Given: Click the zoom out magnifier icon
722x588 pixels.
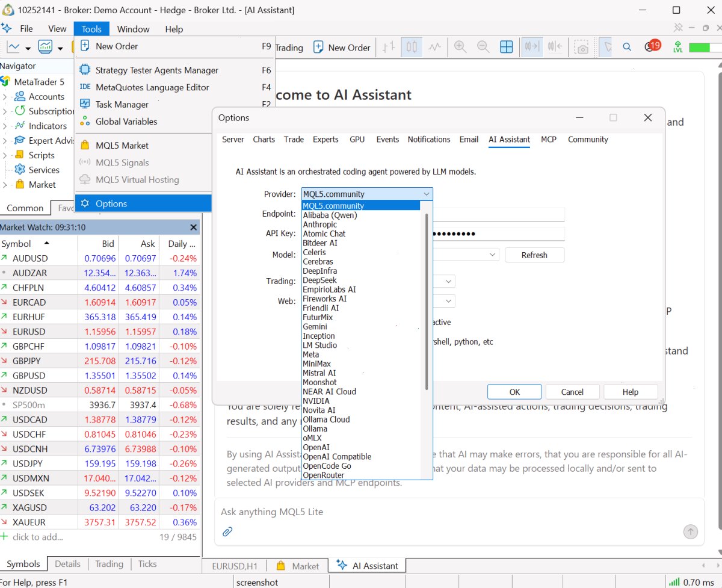Looking at the screenshot, I should 483,47.
